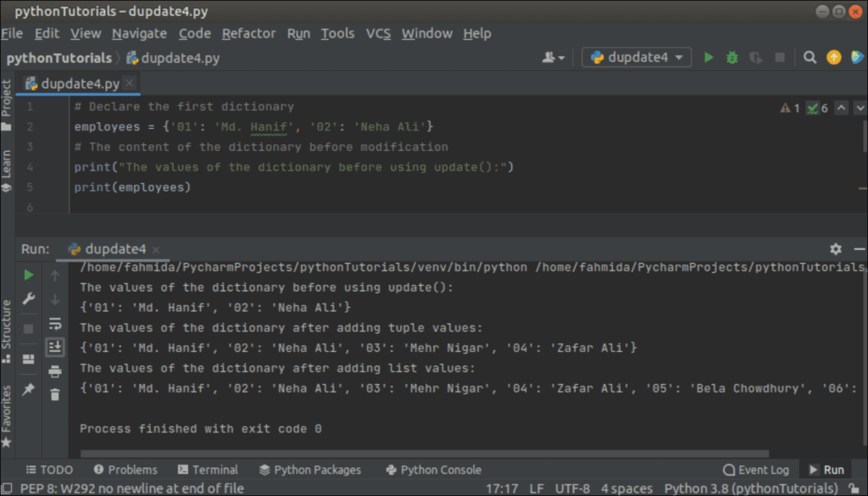Run dupdate4 with Coverage icon
This screenshot has height=496, width=868.
point(754,57)
